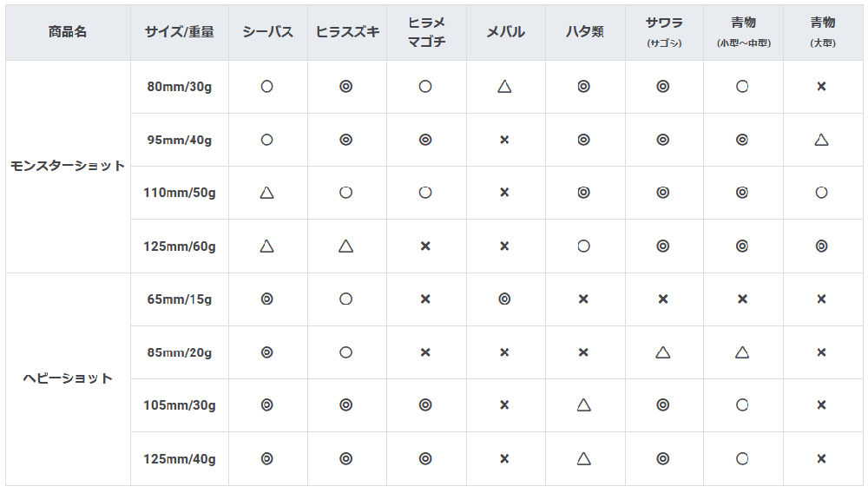Select the モンスターショット product cell

click(x=68, y=166)
